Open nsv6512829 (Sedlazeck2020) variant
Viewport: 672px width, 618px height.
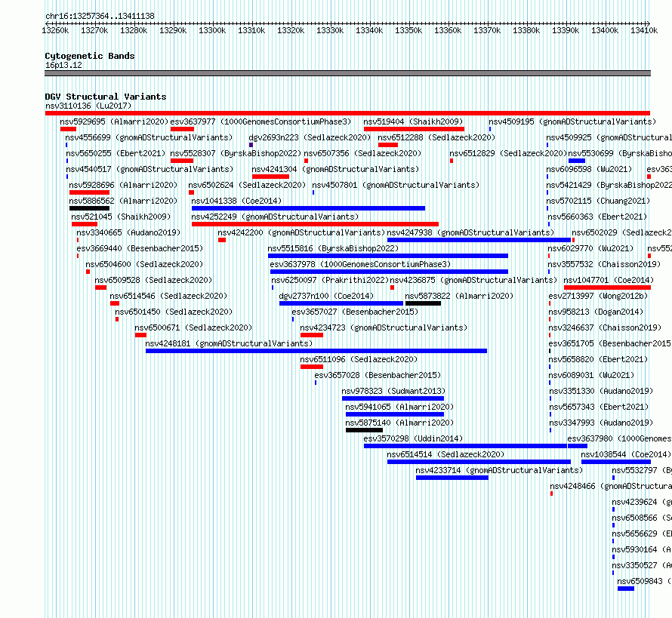tap(508, 153)
